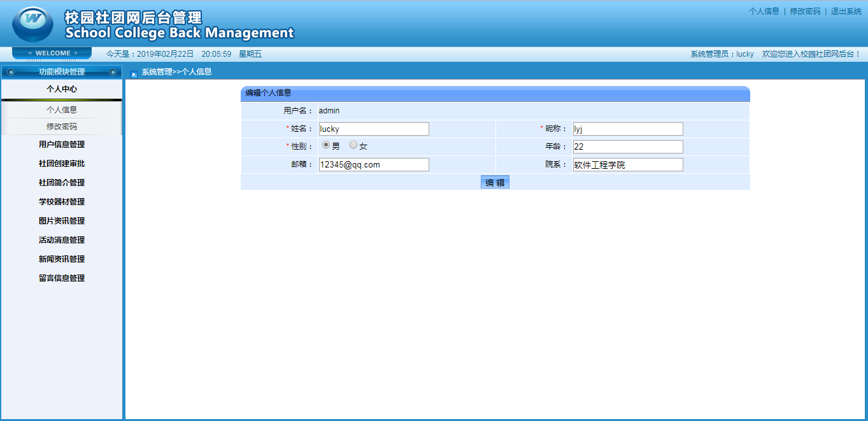Focus the 姓名 input field

point(374,129)
